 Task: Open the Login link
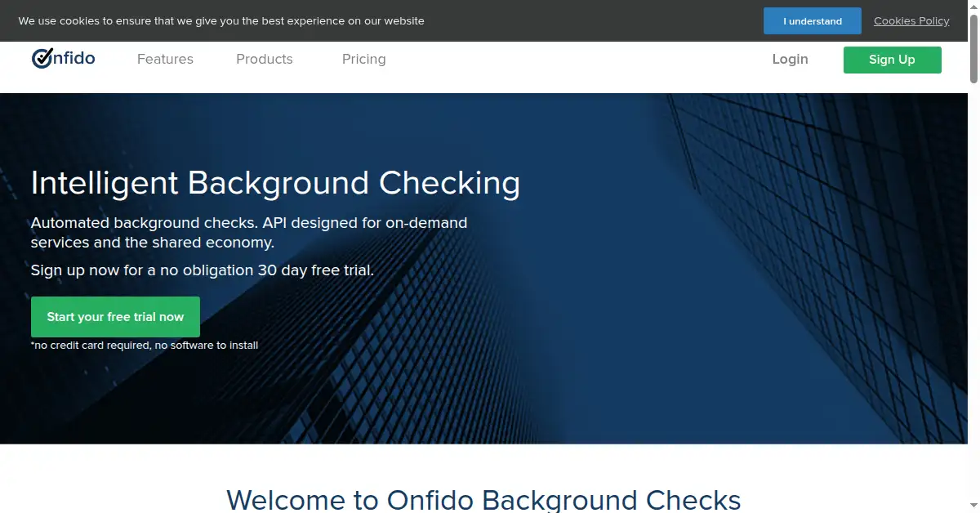(790, 59)
